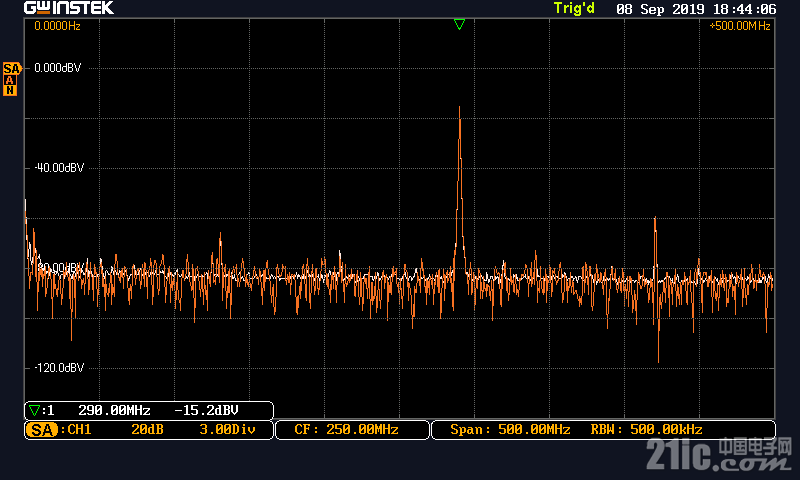This screenshot has width=800, height=480.
Task: Click the smaller spectral peak near 420 MHz
Action: (x=655, y=219)
